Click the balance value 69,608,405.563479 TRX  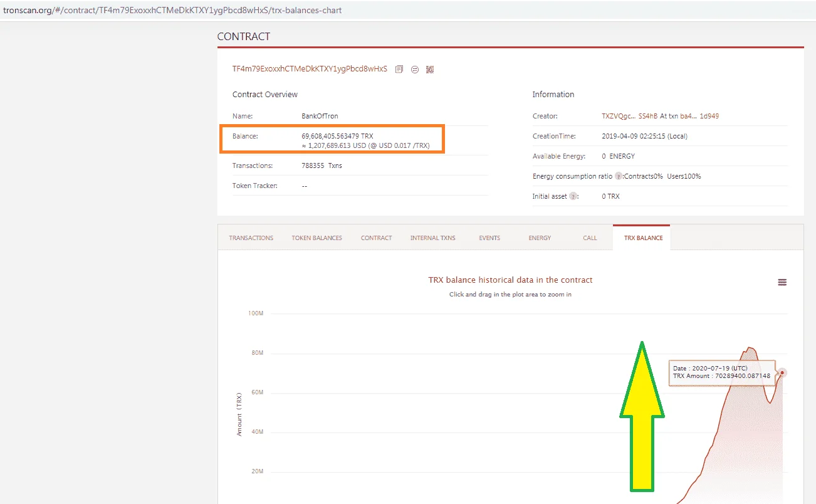point(337,136)
